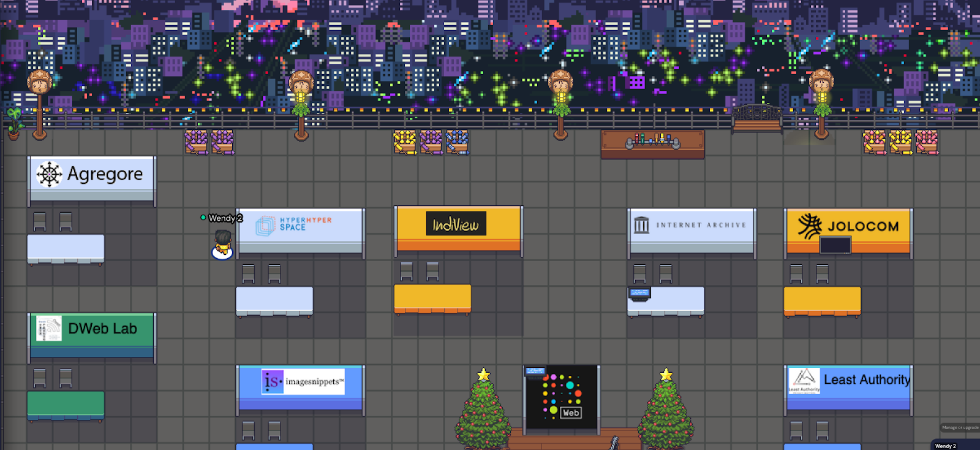The width and height of the screenshot is (980, 450).
Task: Click the Internet Archive building logo
Action: (641, 225)
